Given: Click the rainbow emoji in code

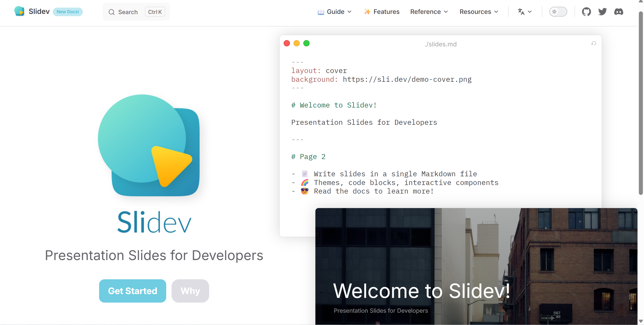Looking at the screenshot, I should [x=304, y=183].
